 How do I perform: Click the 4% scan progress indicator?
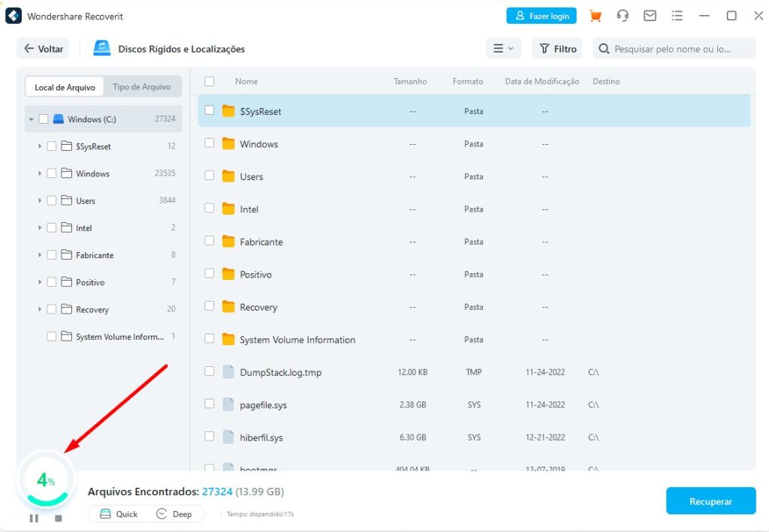pyautogui.click(x=46, y=479)
